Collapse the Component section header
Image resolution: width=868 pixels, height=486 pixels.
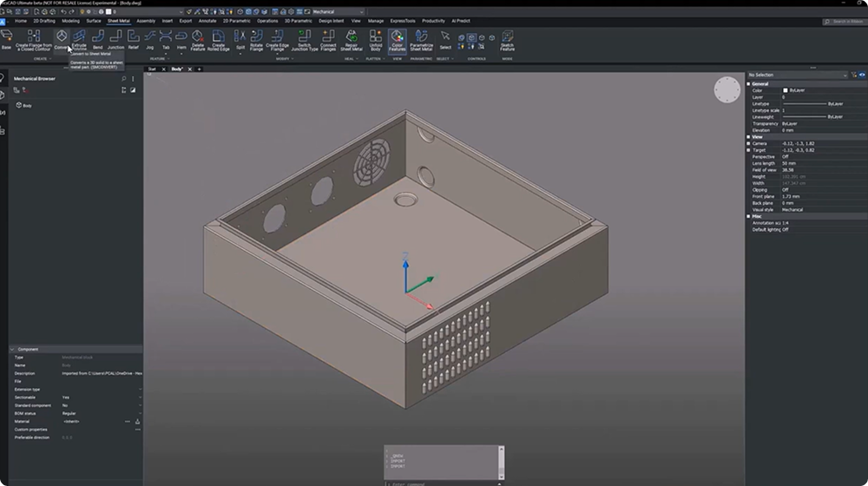pos(12,349)
